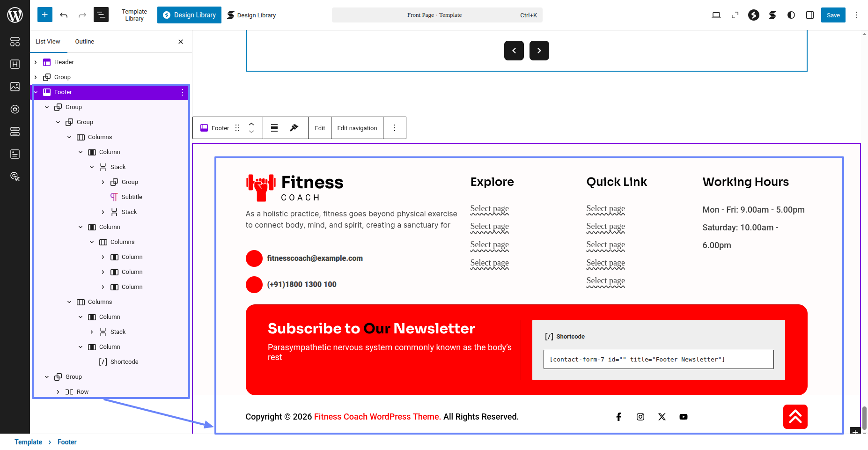
Task: Click the Save button
Action: 833,15
